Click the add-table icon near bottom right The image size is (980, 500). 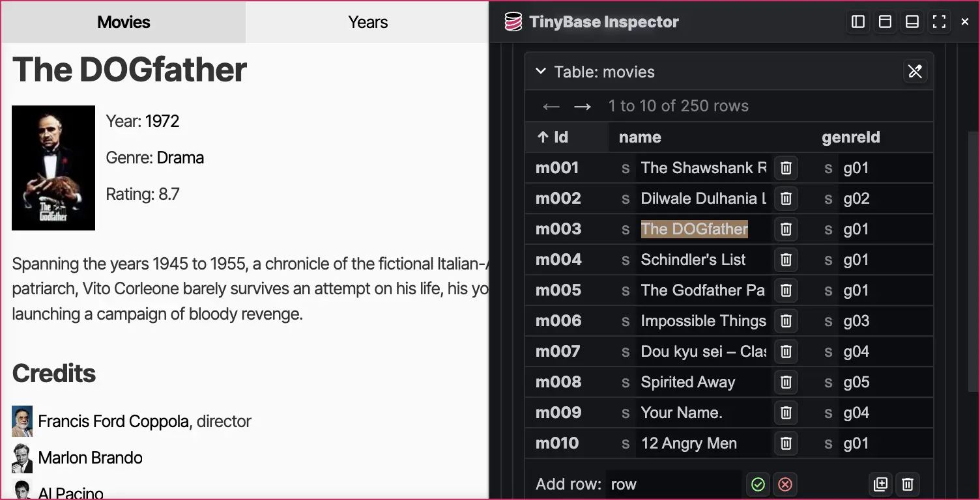tap(880, 484)
